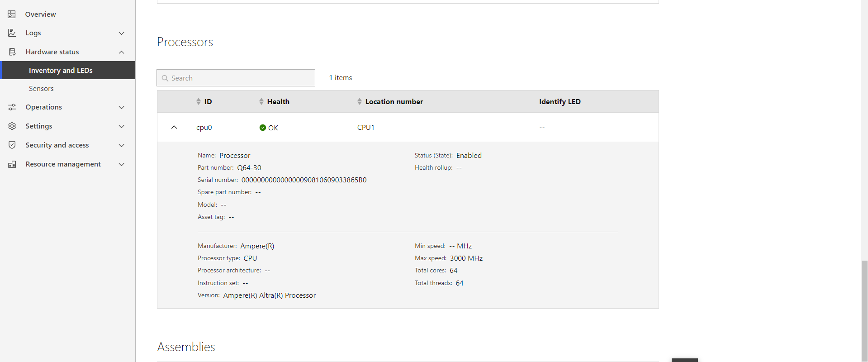
Task: Select Inventory and LEDs
Action: [x=68, y=70]
